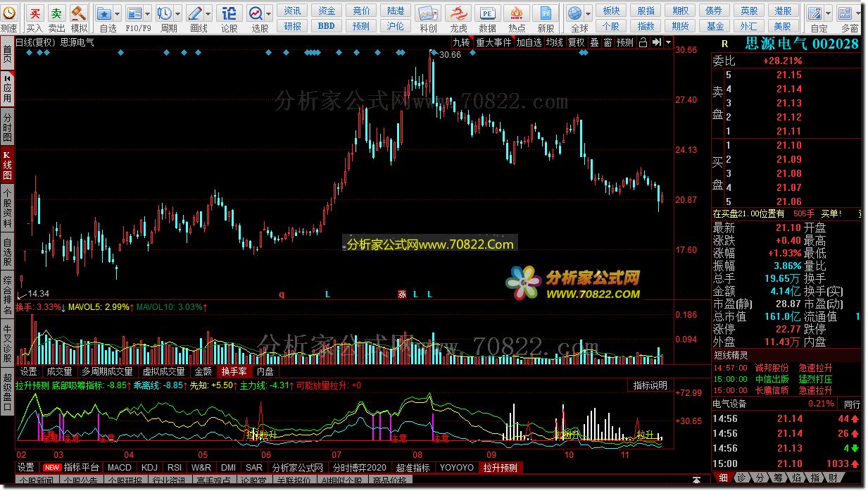Viewport: 868px width, 491px height.
Task: Select the 诊 tab at bottom right
Action: (741, 478)
